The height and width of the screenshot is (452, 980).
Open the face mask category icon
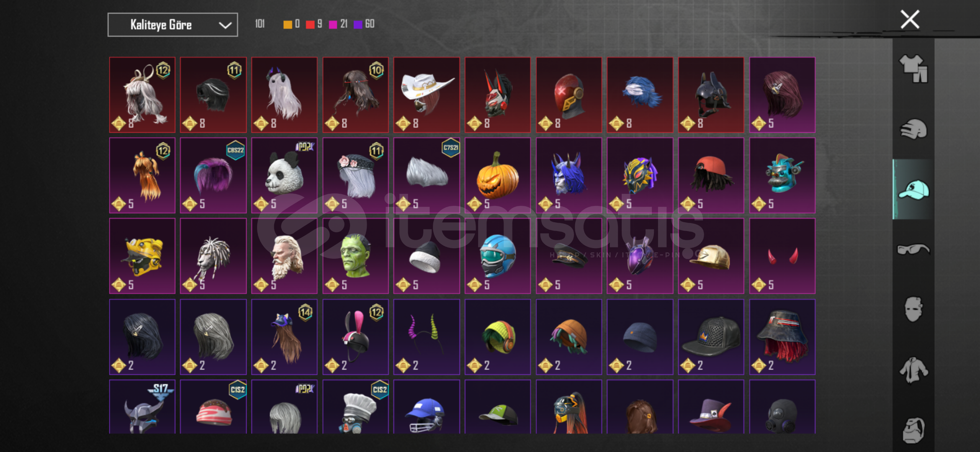click(x=913, y=309)
